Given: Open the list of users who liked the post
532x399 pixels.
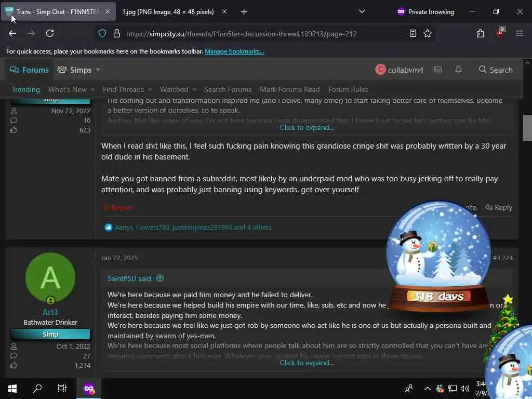Looking at the screenshot, I should 193,228.
